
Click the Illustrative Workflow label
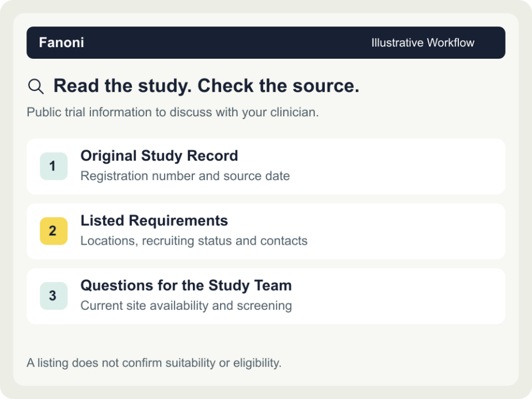click(x=423, y=43)
